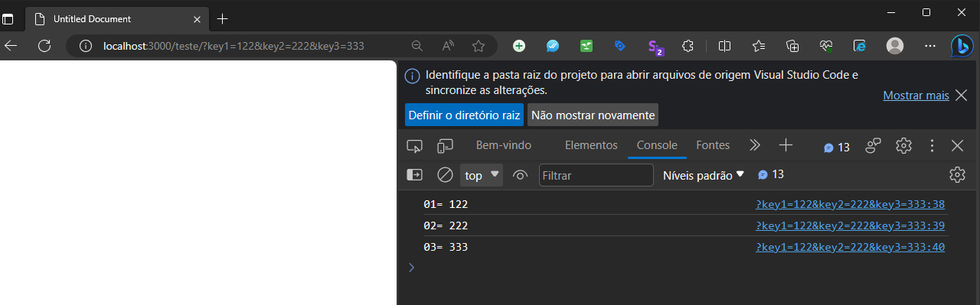Open the top context dropdown
The image size is (980, 305).
point(482,175)
